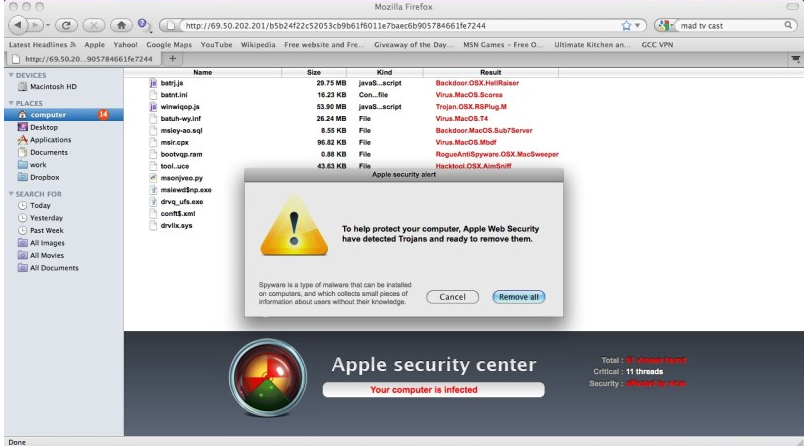This screenshot has width=804, height=446.
Task: Click the page icon in address bar
Action: (171, 26)
